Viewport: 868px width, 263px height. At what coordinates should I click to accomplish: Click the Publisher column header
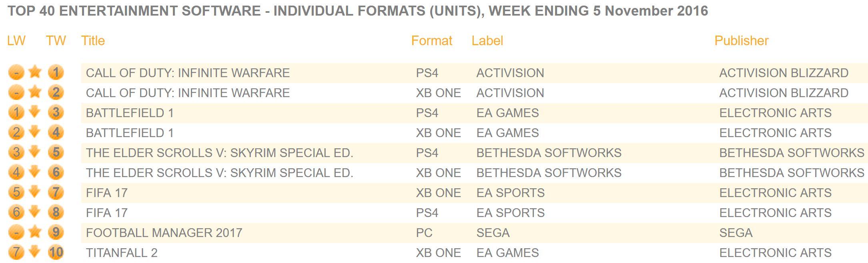click(741, 41)
